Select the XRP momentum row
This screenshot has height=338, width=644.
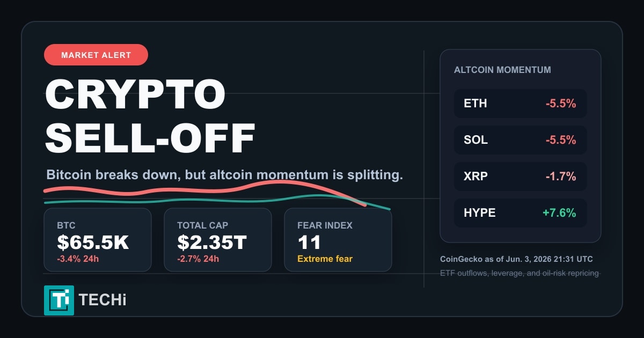point(520,177)
